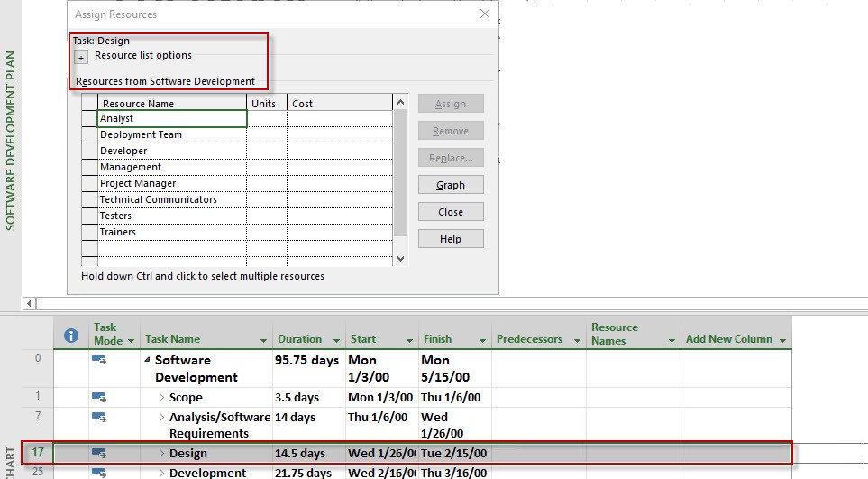Select the Management resource

click(x=172, y=167)
